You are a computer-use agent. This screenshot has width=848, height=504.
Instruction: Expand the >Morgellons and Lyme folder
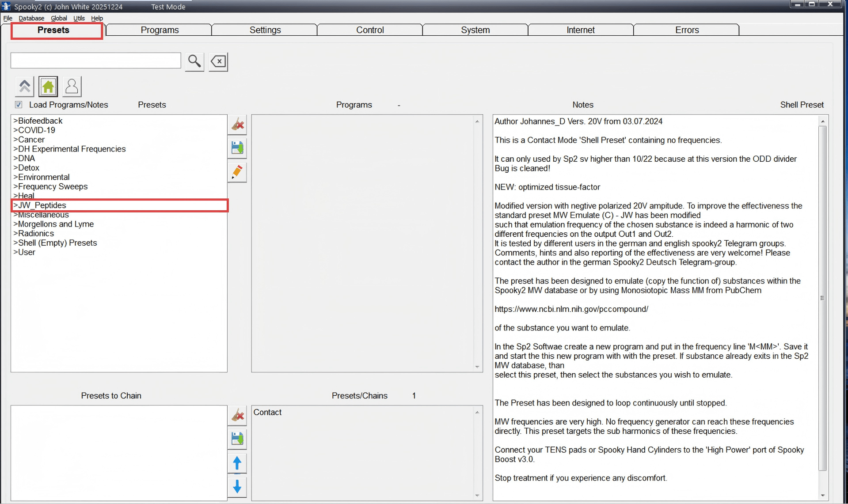point(53,224)
